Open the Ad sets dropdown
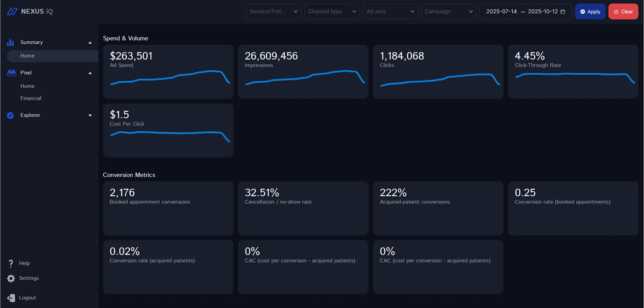This screenshot has width=644, height=308. 390,11
